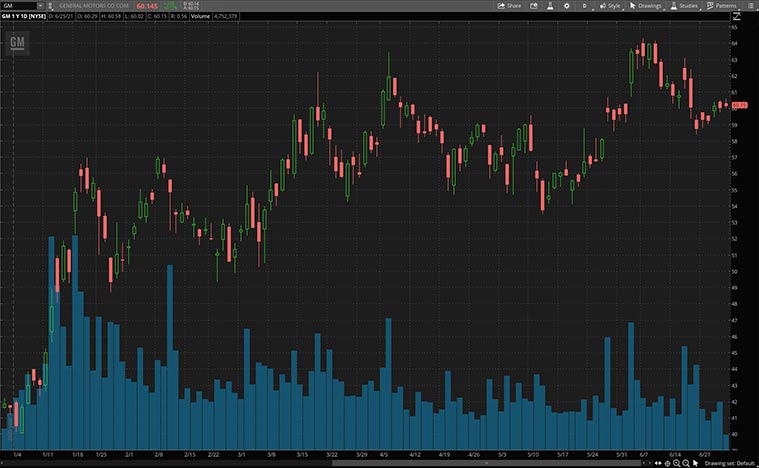
Task: Open the D timeframe selector
Action: click(584, 5)
